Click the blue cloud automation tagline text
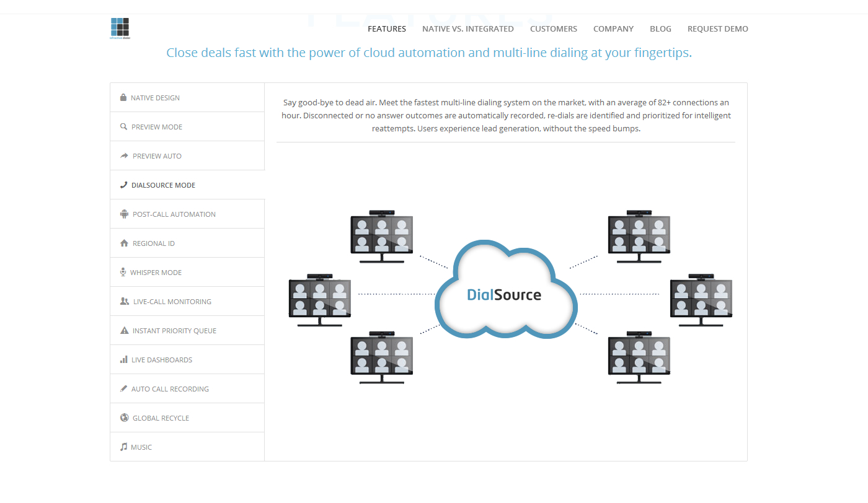 click(429, 53)
